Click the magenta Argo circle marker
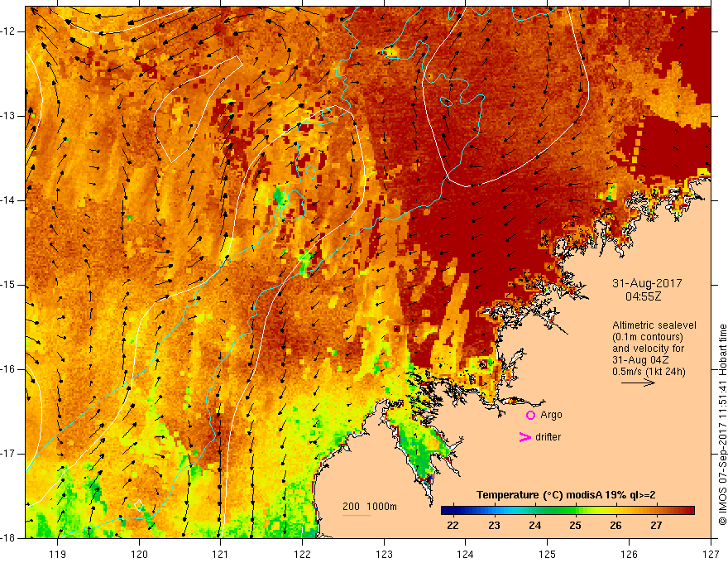The height and width of the screenshot is (563, 728). pyautogui.click(x=530, y=416)
